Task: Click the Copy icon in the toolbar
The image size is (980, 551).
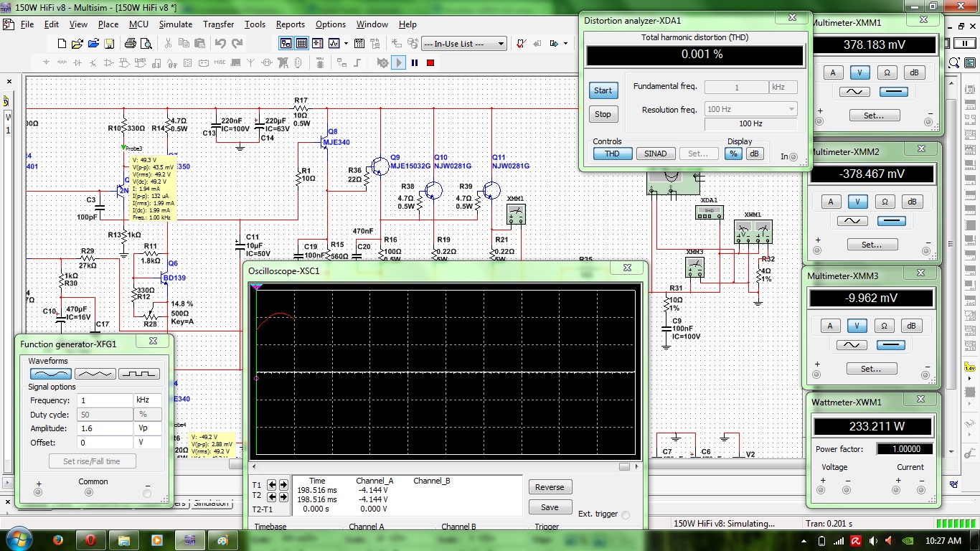Action: 184,44
